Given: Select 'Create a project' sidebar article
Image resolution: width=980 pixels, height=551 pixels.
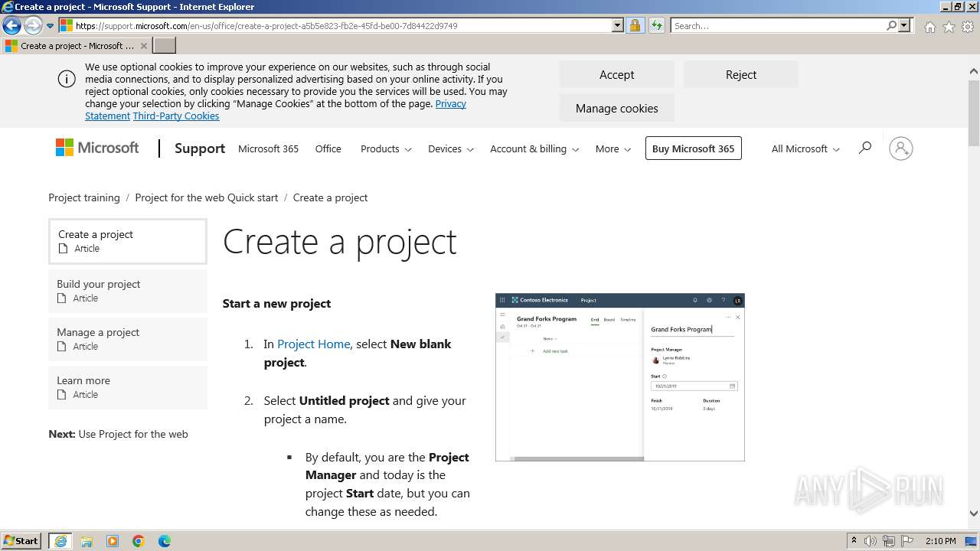Looking at the screenshot, I should click(128, 241).
